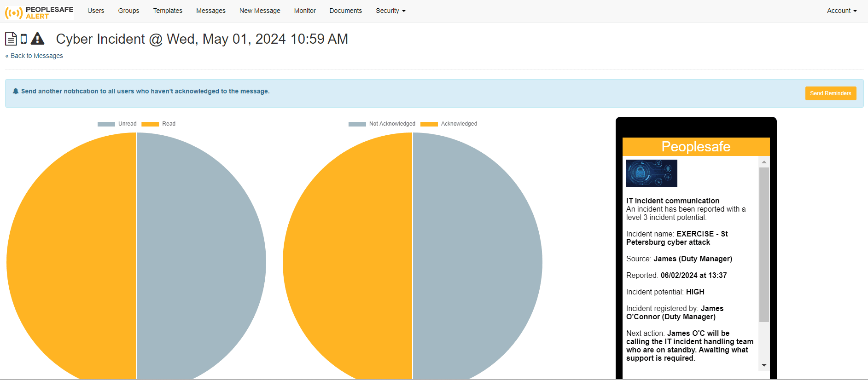The image size is (868, 380).
Task: Click the preview scrollbar down arrow
Action: [x=764, y=365]
